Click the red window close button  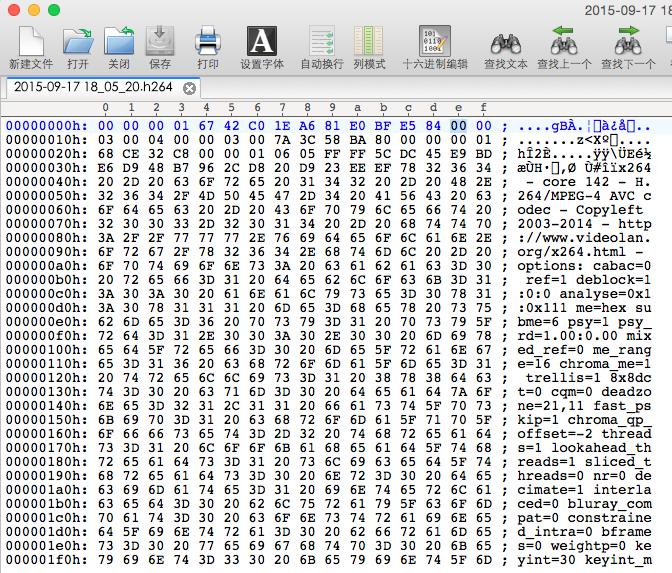(14, 10)
